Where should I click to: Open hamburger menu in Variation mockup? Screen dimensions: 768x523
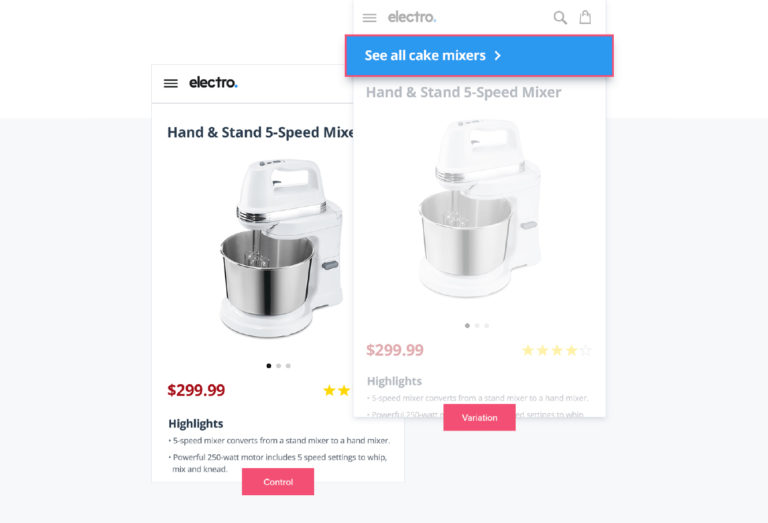click(369, 18)
